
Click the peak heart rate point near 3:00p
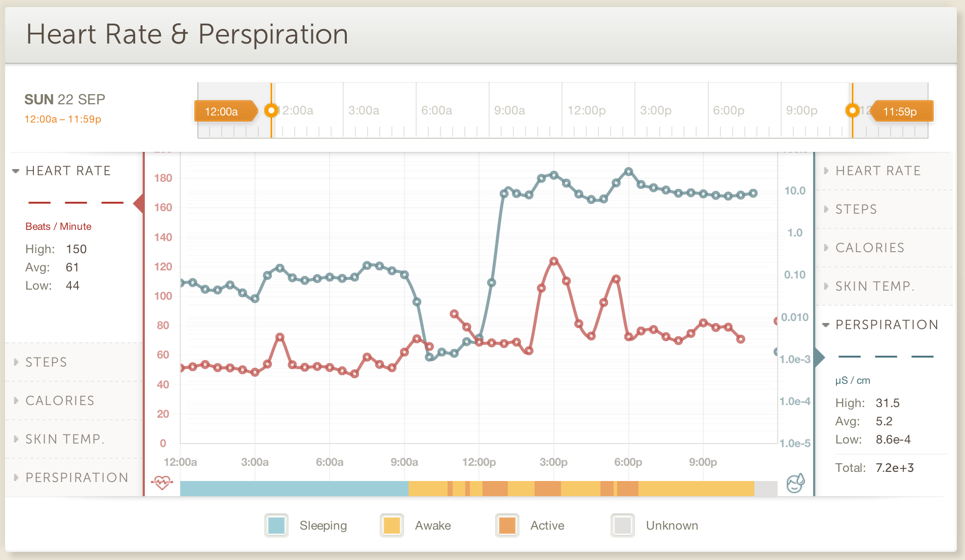click(554, 261)
